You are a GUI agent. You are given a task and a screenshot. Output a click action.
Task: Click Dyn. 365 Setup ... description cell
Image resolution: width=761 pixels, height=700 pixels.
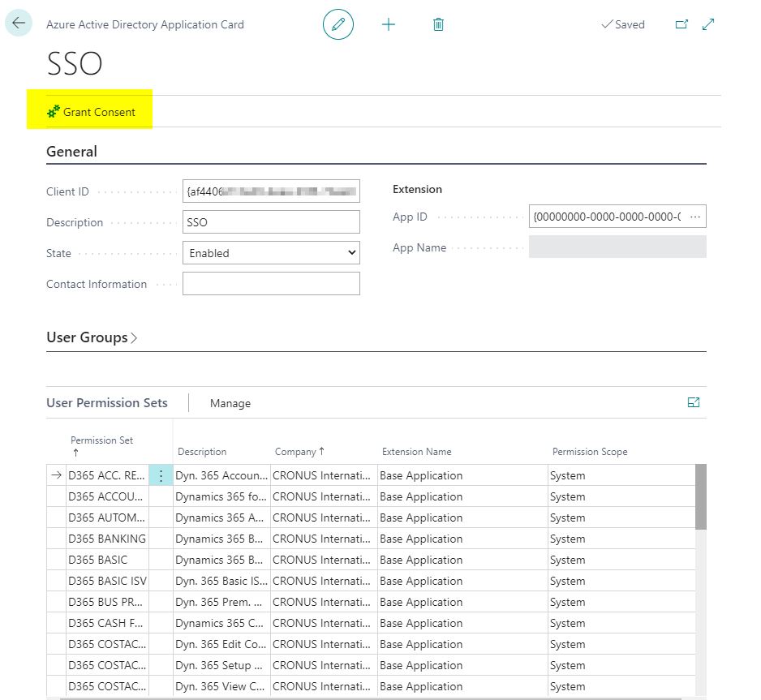[x=221, y=665]
